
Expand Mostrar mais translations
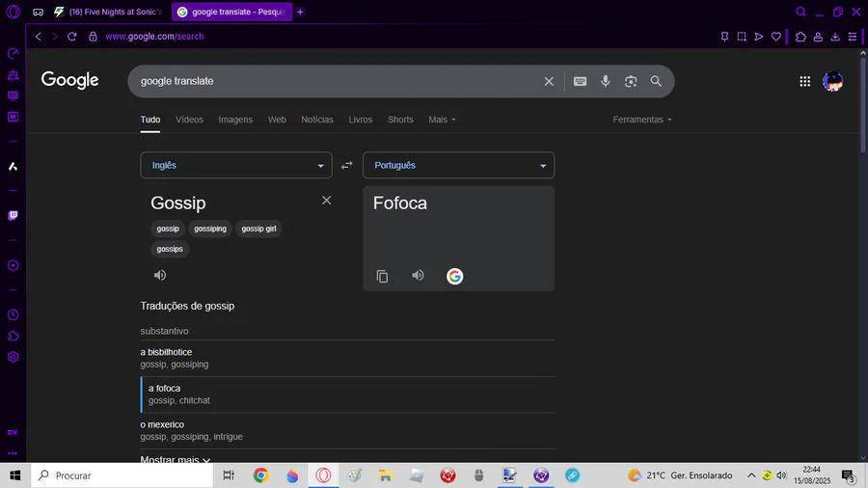(175, 459)
